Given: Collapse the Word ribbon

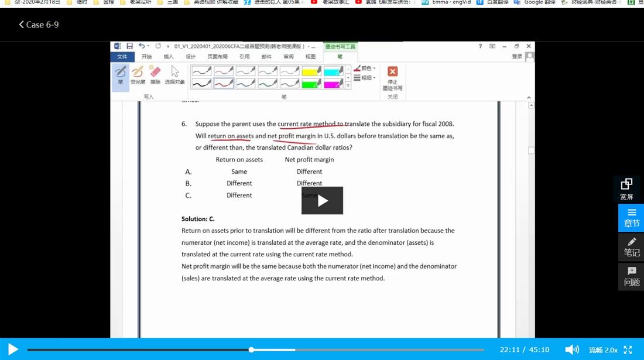Looking at the screenshot, I should click(x=529, y=97).
